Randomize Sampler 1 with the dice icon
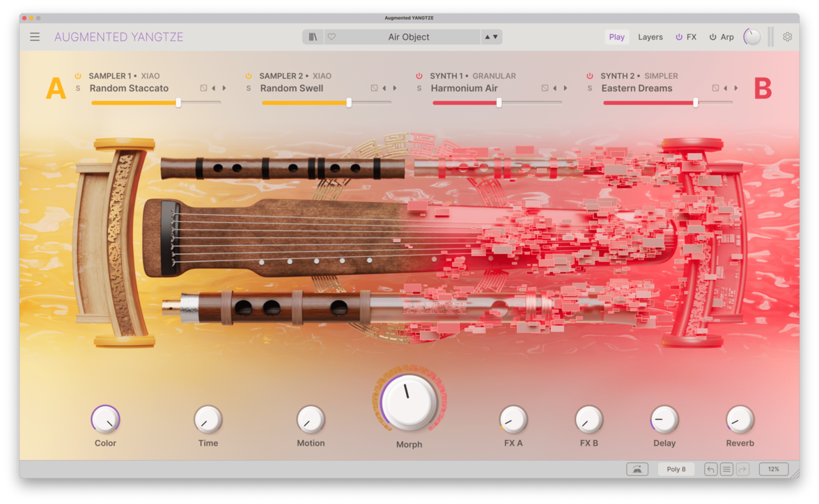The width and height of the screenshot is (819, 504). tap(203, 88)
